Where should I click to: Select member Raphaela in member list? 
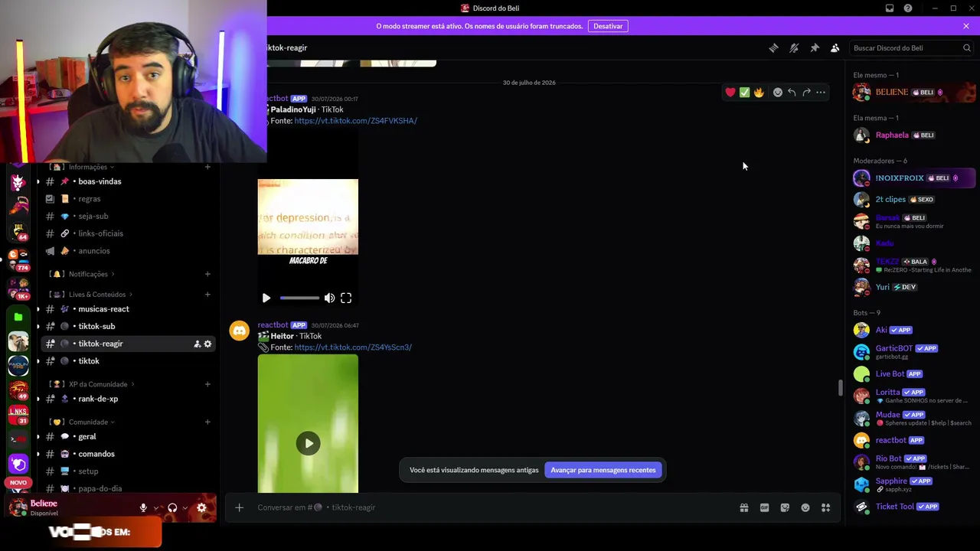913,135
